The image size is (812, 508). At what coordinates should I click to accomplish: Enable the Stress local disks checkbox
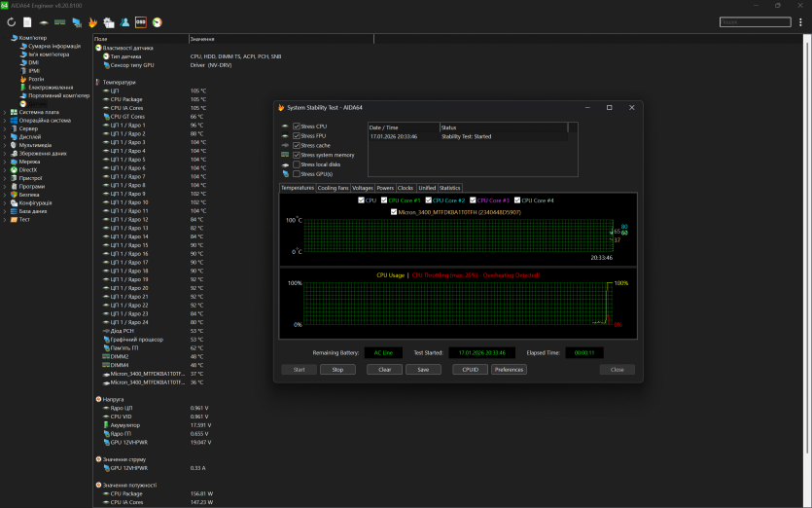tap(297, 164)
